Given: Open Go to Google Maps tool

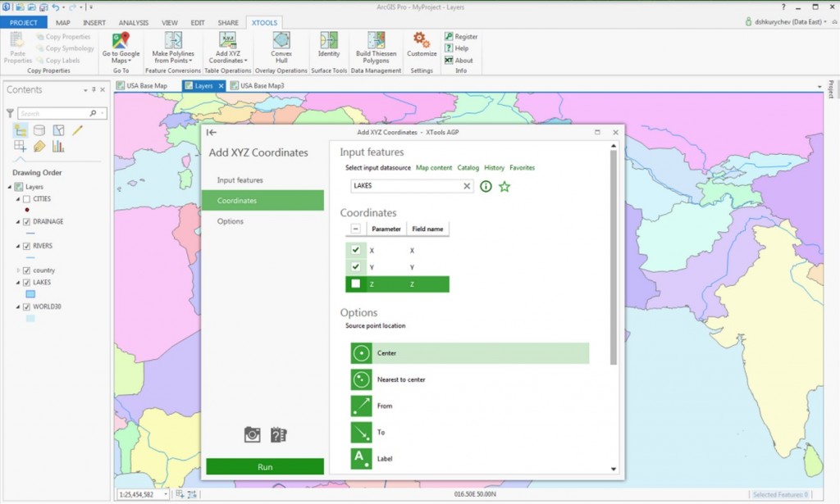Looking at the screenshot, I should (x=121, y=48).
